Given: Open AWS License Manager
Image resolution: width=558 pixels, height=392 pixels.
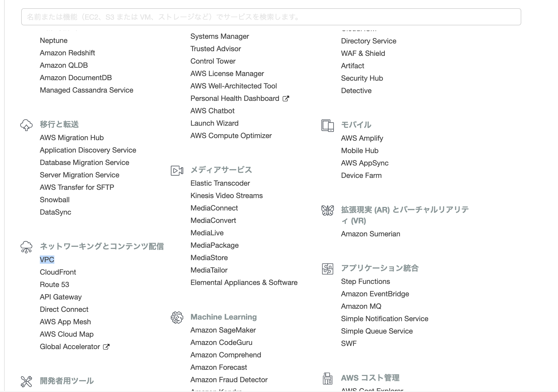Looking at the screenshot, I should (227, 73).
